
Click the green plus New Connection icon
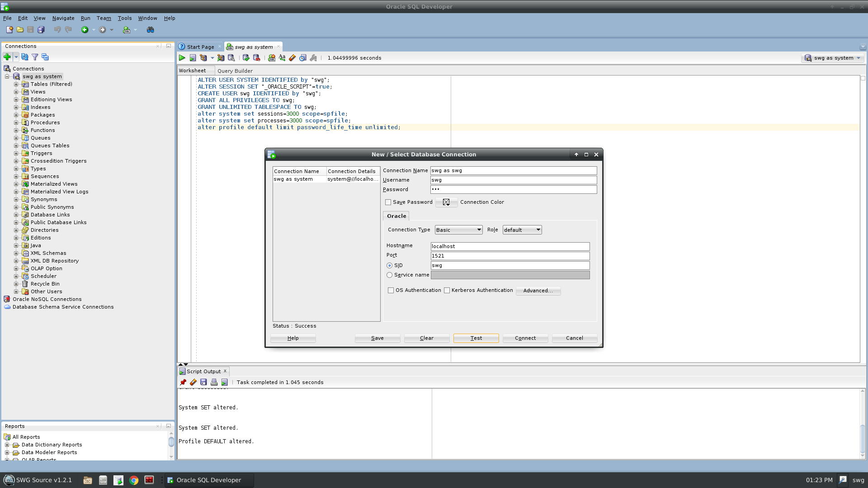7,57
